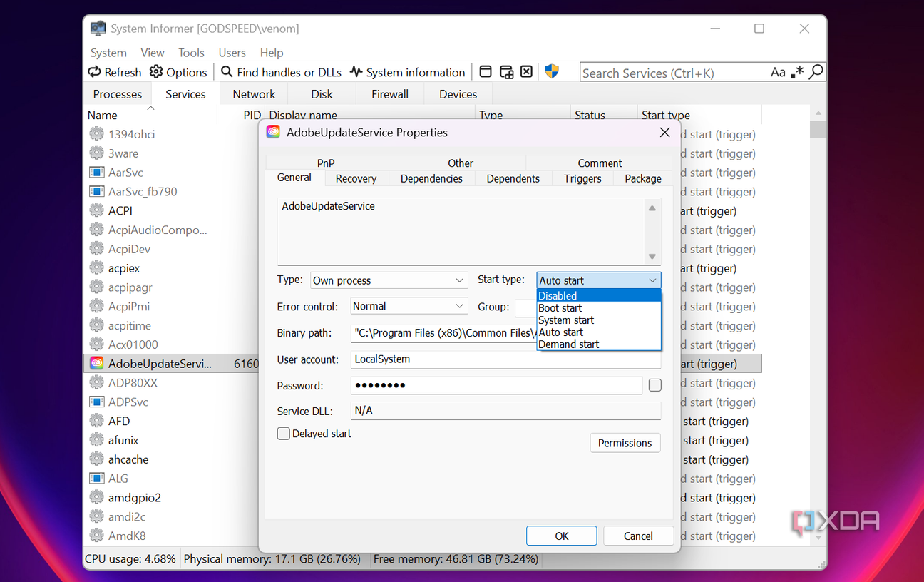Image resolution: width=924 pixels, height=582 pixels.
Task: Click the ACPI service gear icon
Action: (96, 210)
